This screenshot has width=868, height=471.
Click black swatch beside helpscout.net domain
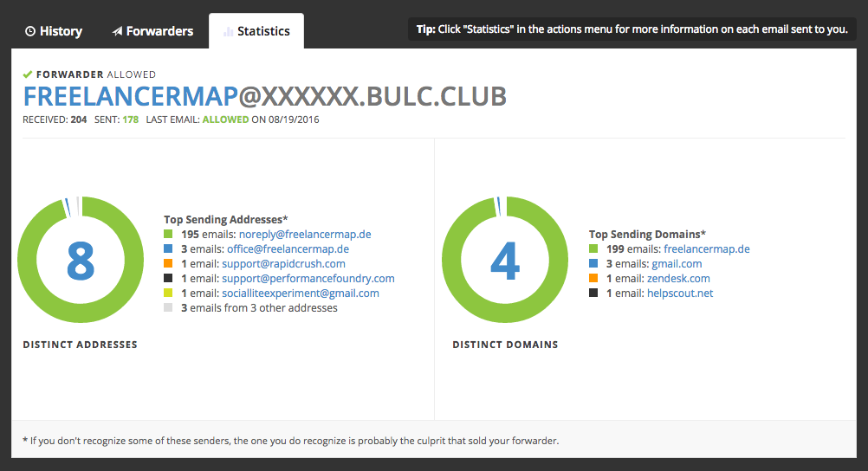click(x=593, y=293)
